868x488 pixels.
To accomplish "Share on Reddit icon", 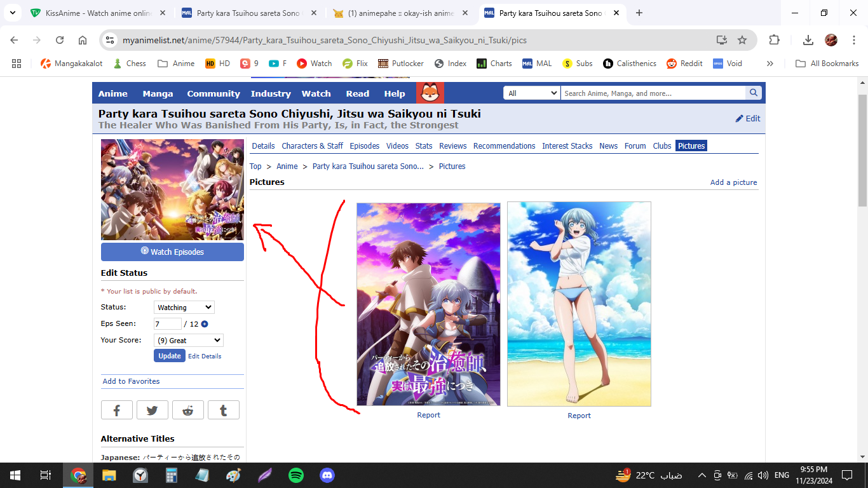I will (x=188, y=410).
